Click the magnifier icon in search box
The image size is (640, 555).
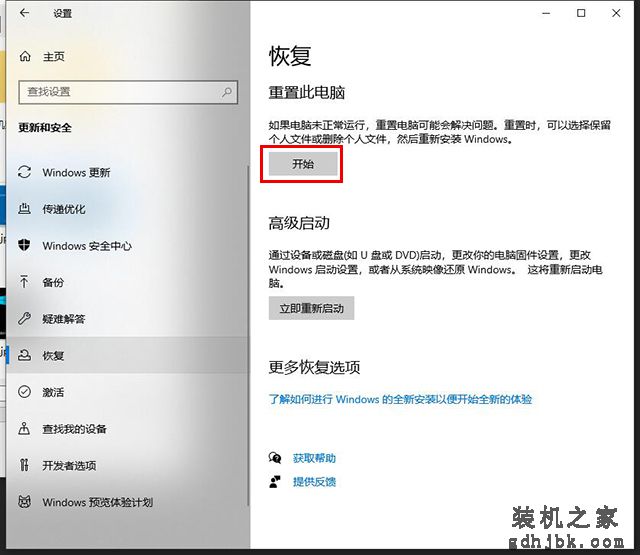(x=227, y=92)
